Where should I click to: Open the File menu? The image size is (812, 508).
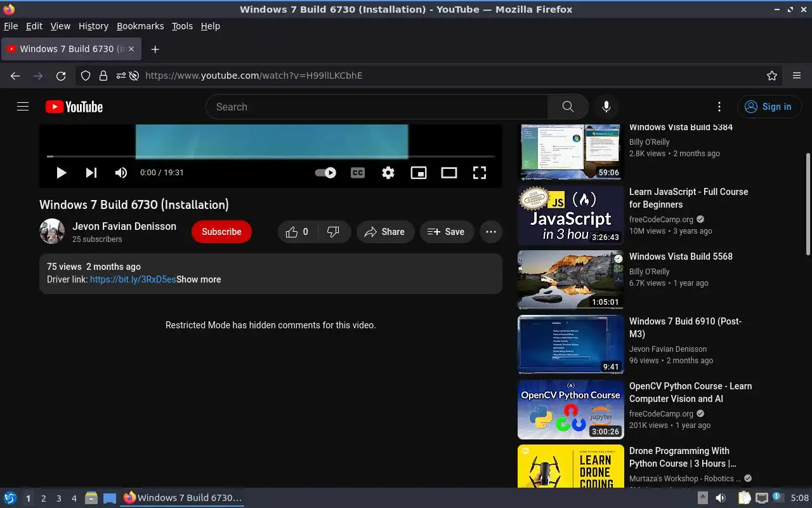(x=11, y=26)
